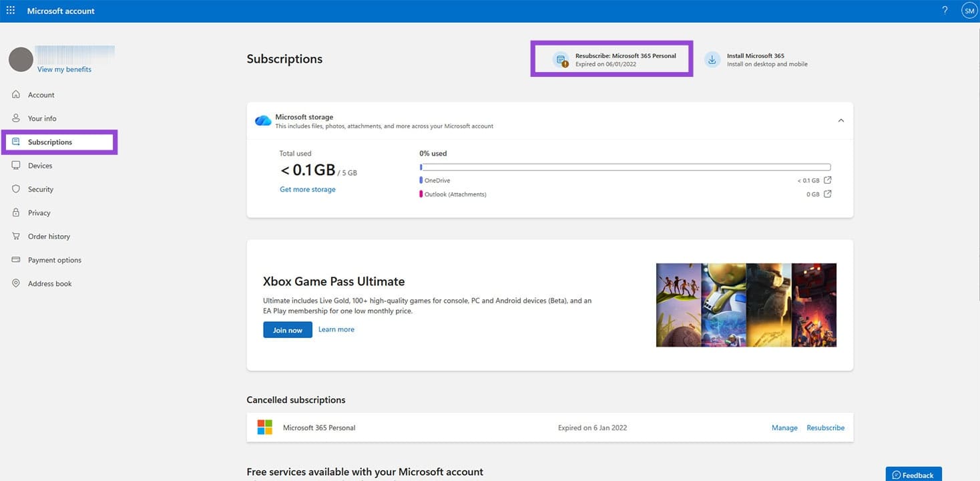This screenshot has height=481, width=980.
Task: Switch to the Account sidebar section
Action: 41,94
